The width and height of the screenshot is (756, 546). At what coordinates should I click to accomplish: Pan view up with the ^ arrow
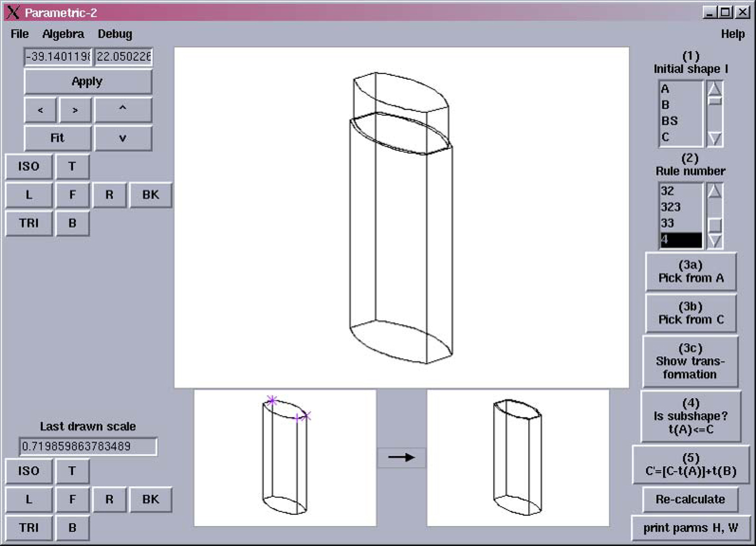pos(123,110)
